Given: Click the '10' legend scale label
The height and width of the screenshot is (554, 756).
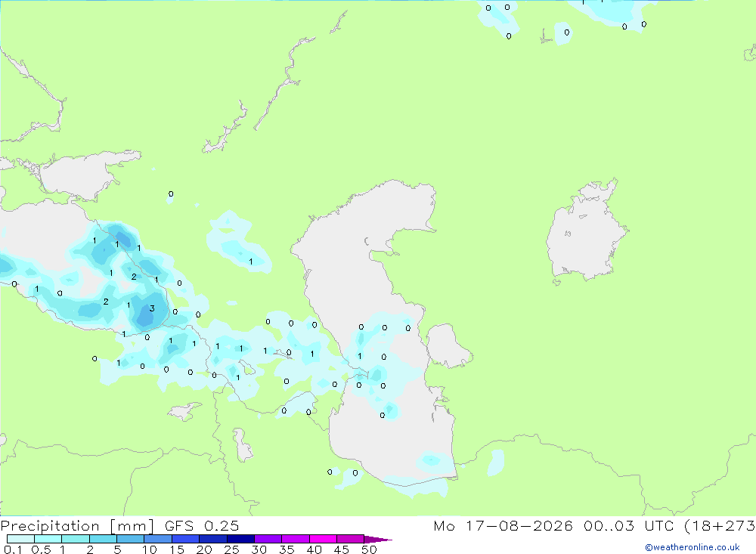Looking at the screenshot, I should coord(150,549).
